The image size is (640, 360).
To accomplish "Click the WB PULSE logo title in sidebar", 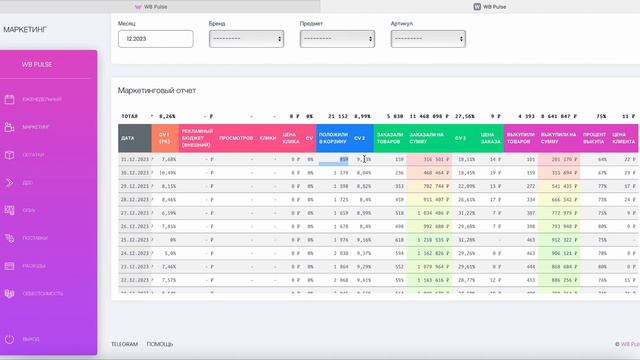I will click(37, 64).
